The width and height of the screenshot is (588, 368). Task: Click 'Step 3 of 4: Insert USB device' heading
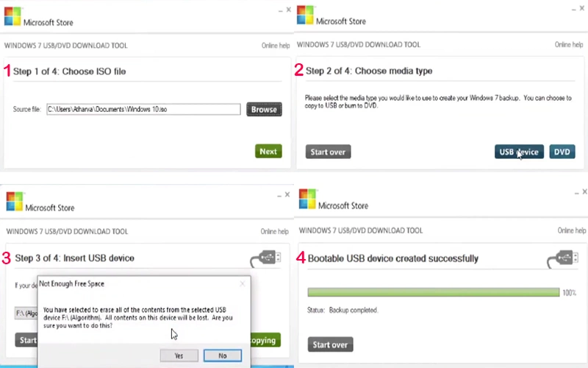(75, 258)
